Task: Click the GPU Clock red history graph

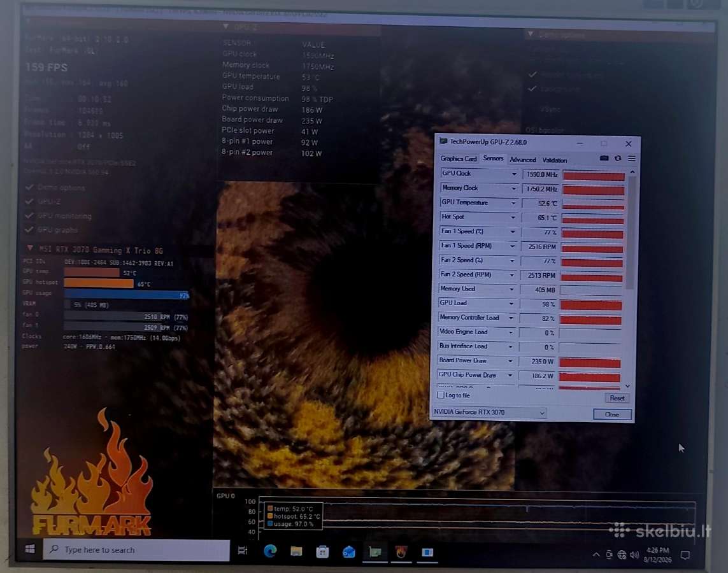Action: (x=594, y=175)
